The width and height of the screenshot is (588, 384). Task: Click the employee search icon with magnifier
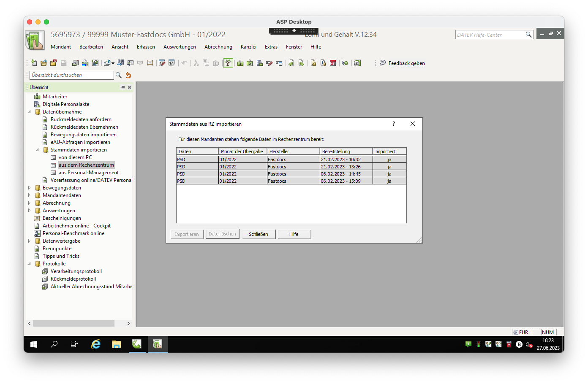[250, 63]
